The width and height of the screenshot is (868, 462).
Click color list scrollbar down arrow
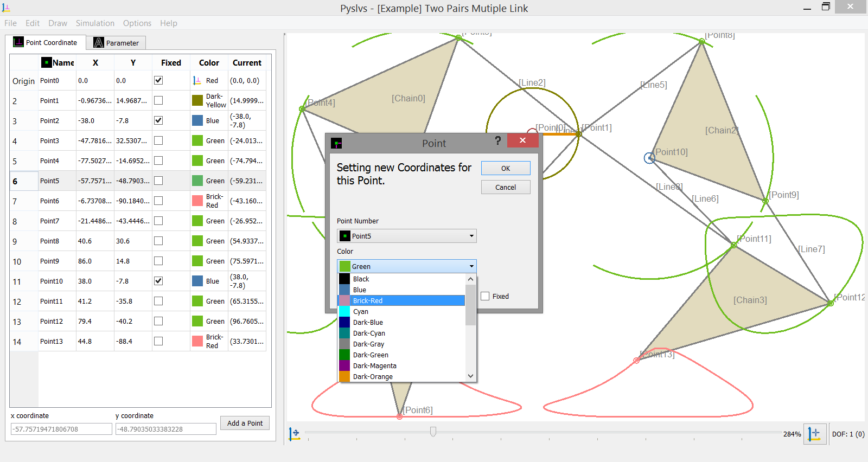[x=470, y=376]
